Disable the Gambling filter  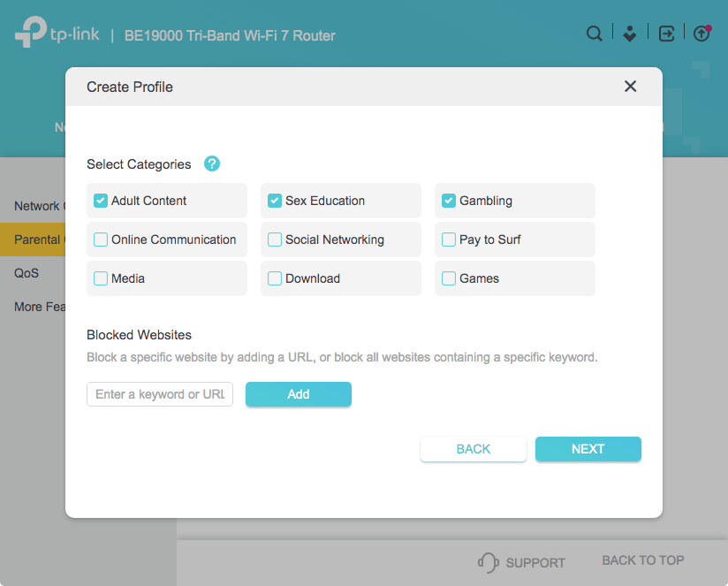448,201
